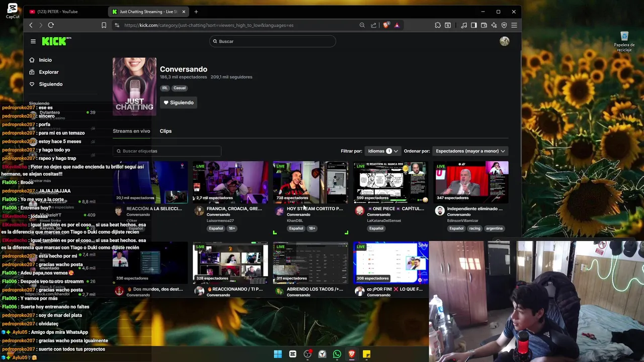This screenshot has width=644, height=362.
Task: Open KhanDBL stream thumbnail with 738 espectadores
Action: (x=310, y=182)
